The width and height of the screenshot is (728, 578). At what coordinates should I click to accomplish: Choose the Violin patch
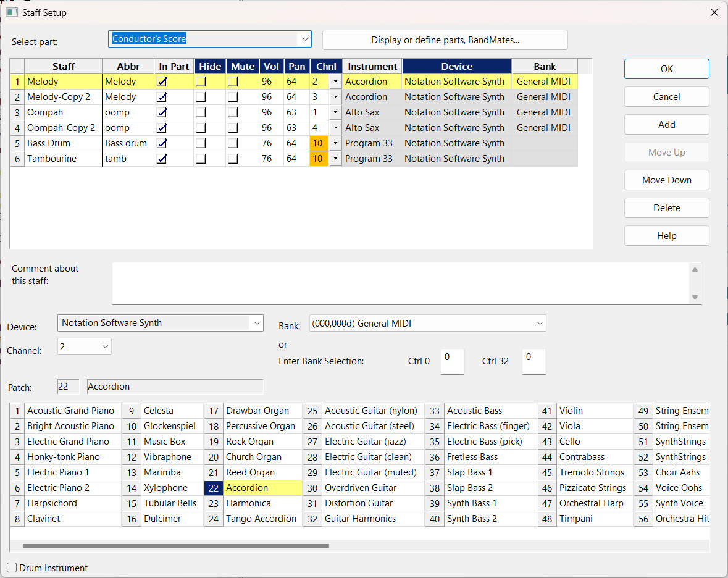pos(571,411)
